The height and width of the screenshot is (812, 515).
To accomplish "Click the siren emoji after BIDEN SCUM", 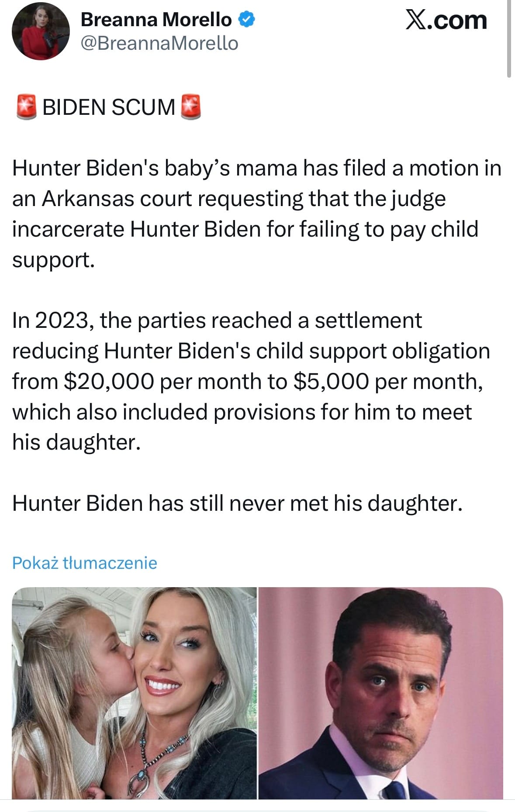I will click(x=191, y=107).
